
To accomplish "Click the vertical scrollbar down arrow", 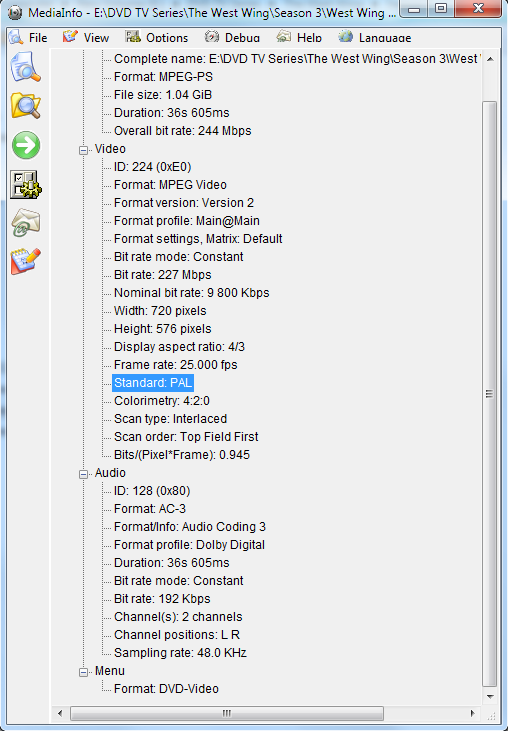I will point(490,697).
